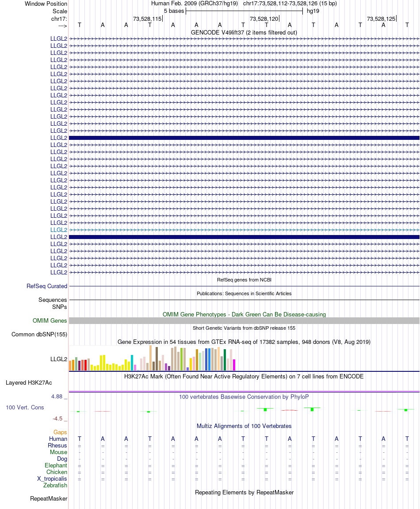Click the X_tropicalis alignment row label
The width and height of the screenshot is (420, 509).
[52, 478]
